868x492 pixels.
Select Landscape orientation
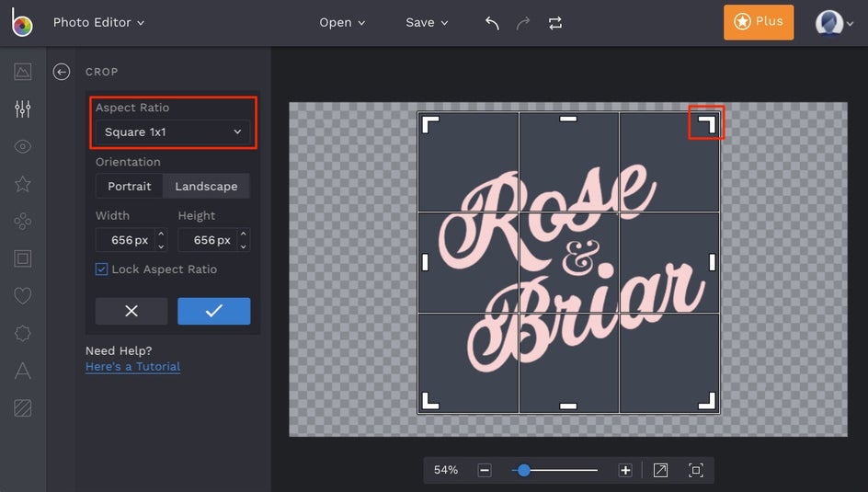click(206, 186)
